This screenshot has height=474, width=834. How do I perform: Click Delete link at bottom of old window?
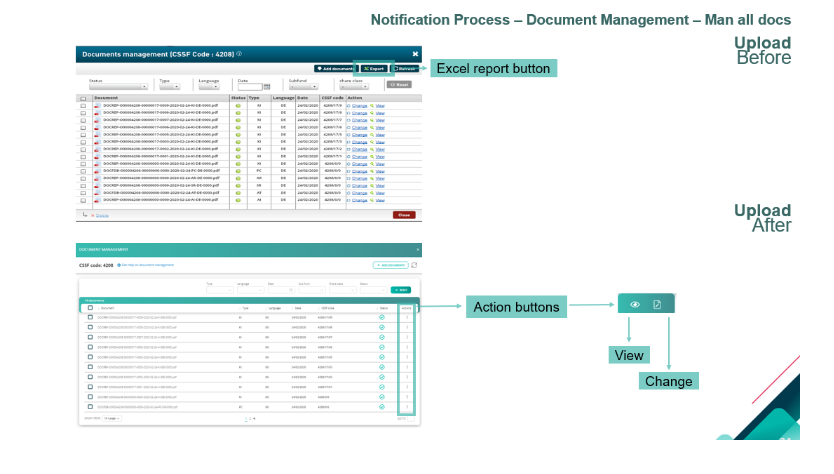[102, 215]
